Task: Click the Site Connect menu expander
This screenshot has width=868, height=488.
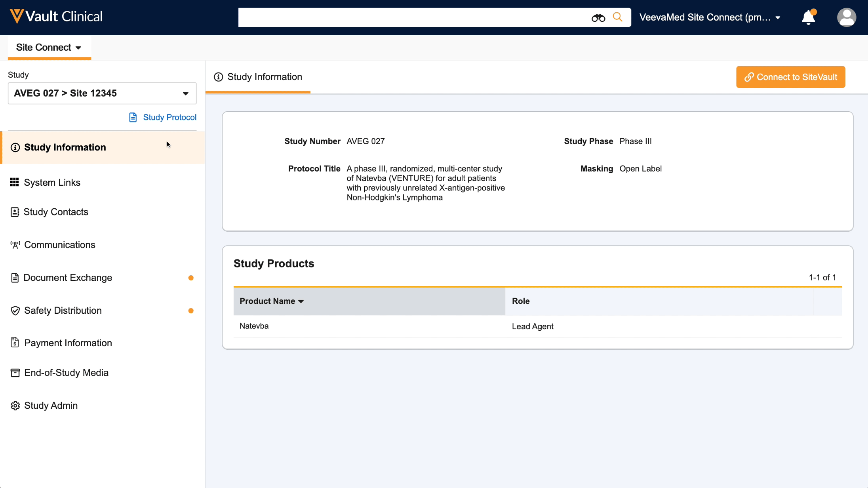Action: coord(78,47)
